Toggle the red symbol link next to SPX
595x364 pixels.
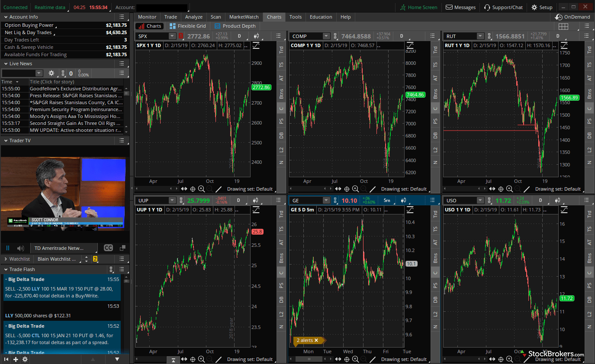click(180, 36)
